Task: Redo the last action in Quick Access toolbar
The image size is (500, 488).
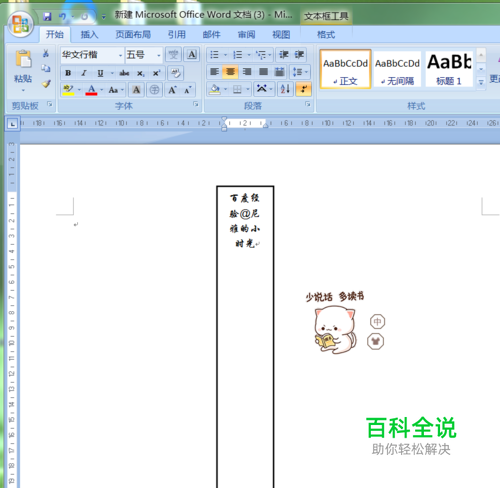Action: pyautogui.click(x=85, y=16)
